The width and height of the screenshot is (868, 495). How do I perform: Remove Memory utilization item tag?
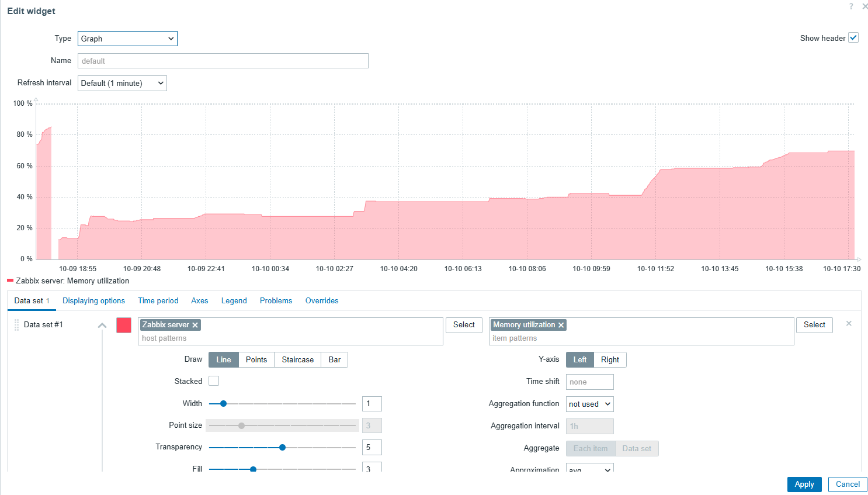(x=561, y=325)
